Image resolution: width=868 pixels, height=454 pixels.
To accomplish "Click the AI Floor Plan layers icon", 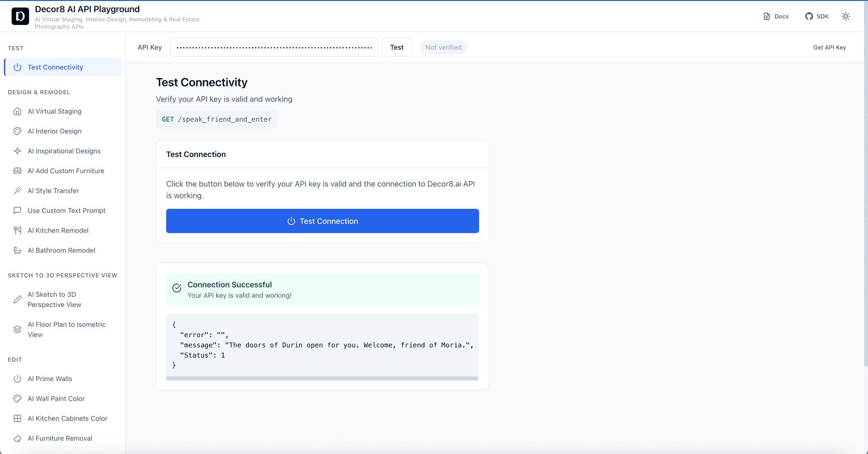I will [17, 329].
